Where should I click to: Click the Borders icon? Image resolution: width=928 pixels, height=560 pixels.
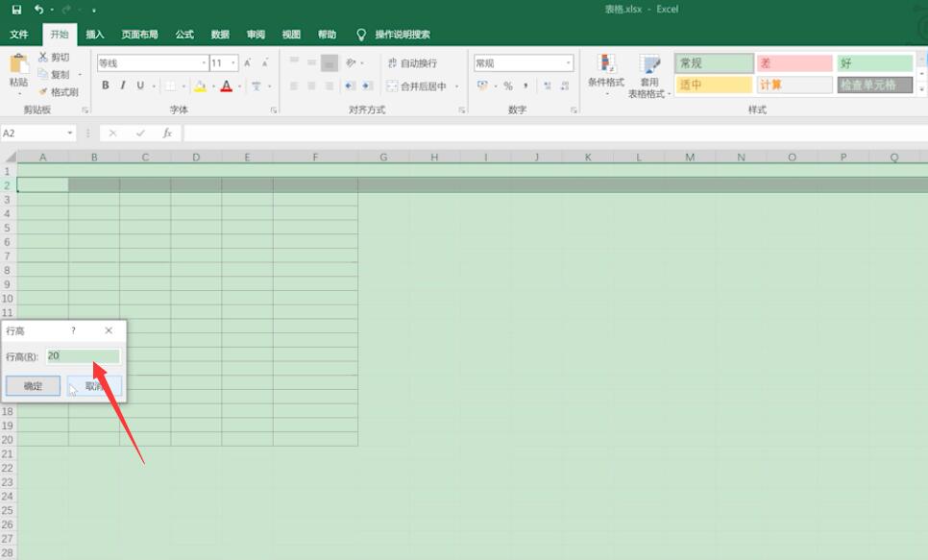170,85
